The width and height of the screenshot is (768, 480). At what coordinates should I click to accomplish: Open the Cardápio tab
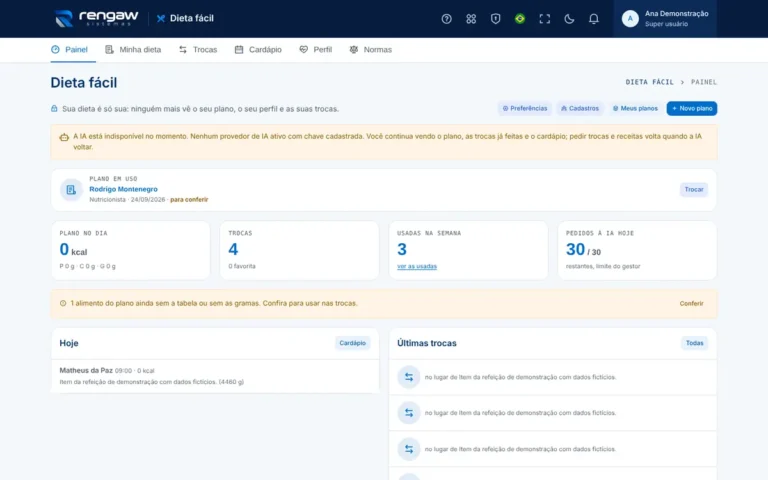(258, 49)
